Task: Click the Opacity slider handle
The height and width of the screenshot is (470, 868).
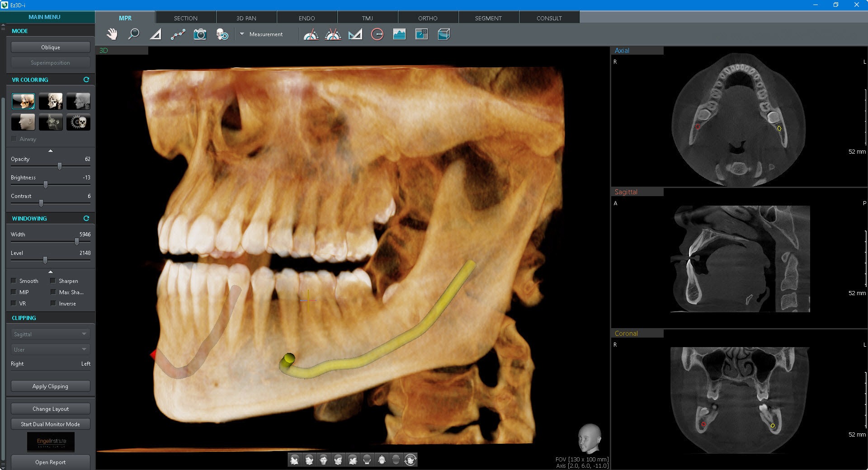Action: pyautogui.click(x=60, y=166)
